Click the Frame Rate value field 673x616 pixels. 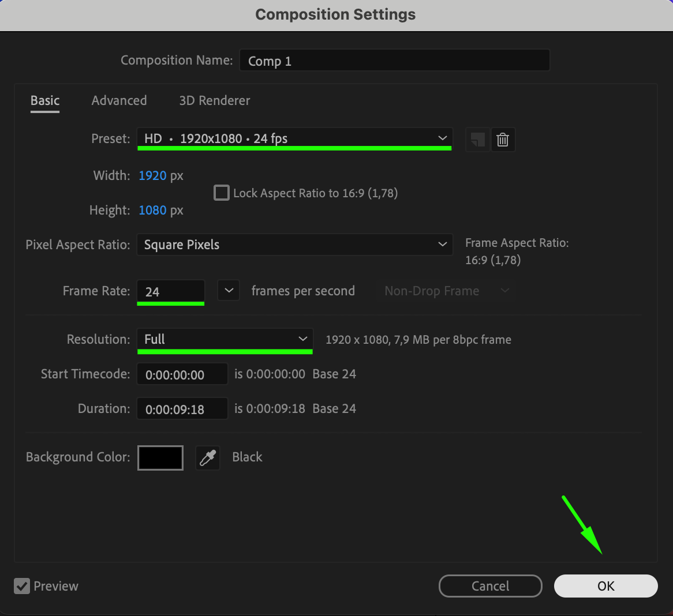(170, 291)
